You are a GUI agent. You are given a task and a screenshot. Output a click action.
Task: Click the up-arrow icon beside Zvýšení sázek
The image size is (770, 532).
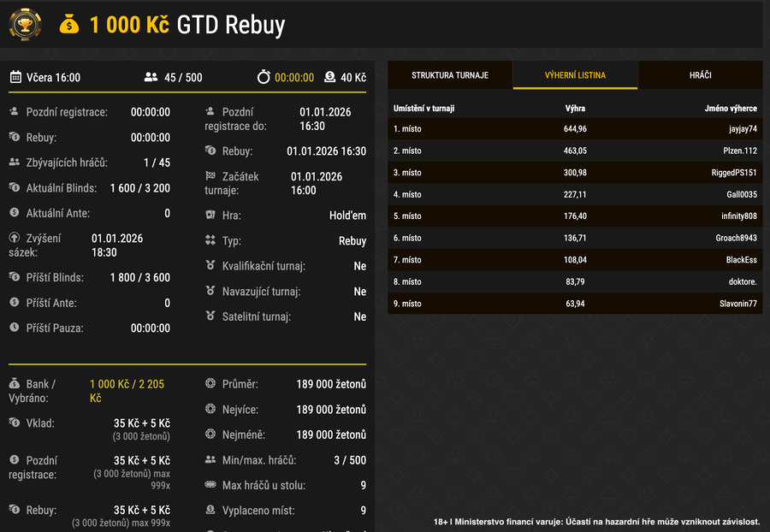(14, 236)
